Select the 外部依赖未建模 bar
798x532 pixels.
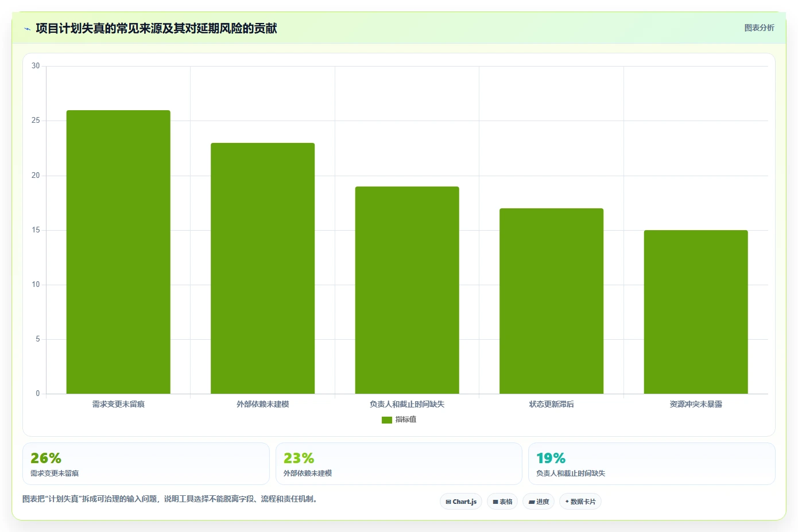(262, 268)
